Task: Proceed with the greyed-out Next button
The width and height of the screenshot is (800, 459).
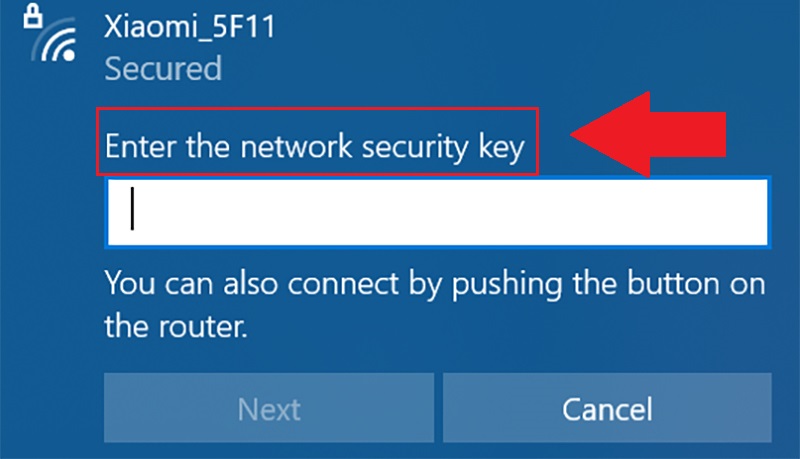Action: [269, 407]
